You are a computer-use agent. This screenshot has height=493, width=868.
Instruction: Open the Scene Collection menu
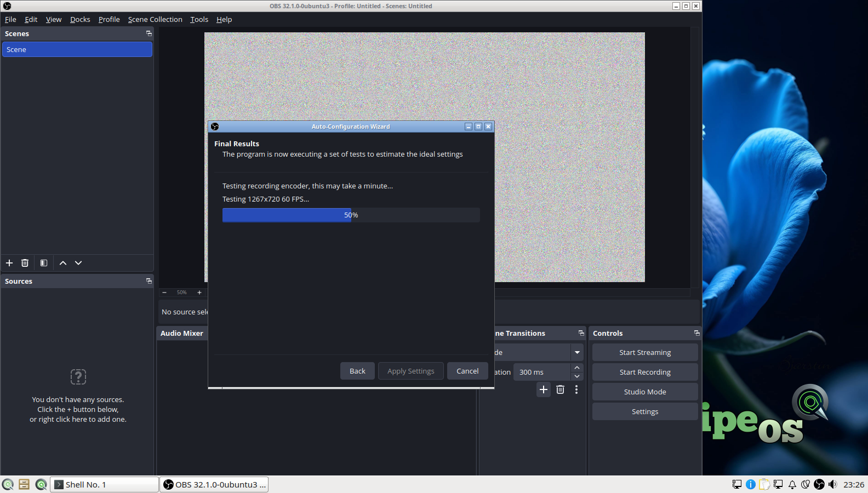point(155,19)
